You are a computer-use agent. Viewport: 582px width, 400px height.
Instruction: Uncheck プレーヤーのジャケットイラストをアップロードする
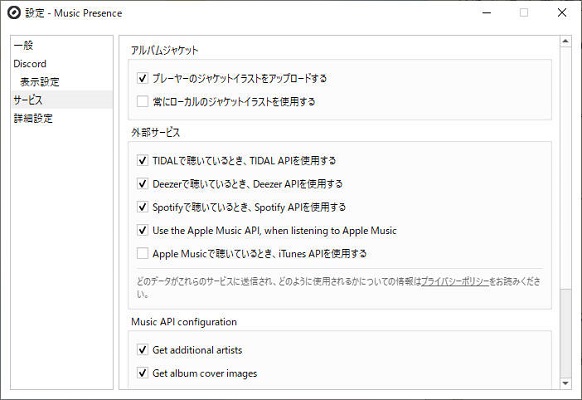tap(143, 78)
